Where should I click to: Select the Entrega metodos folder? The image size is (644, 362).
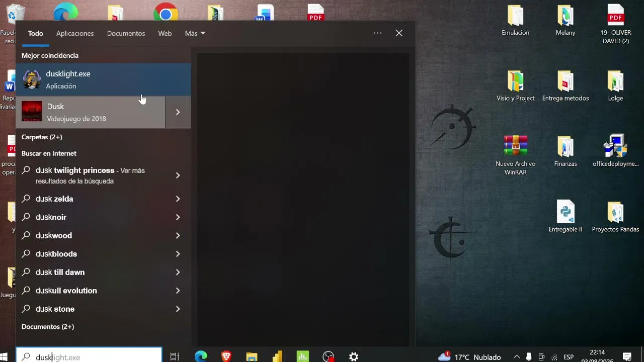pyautogui.click(x=566, y=86)
